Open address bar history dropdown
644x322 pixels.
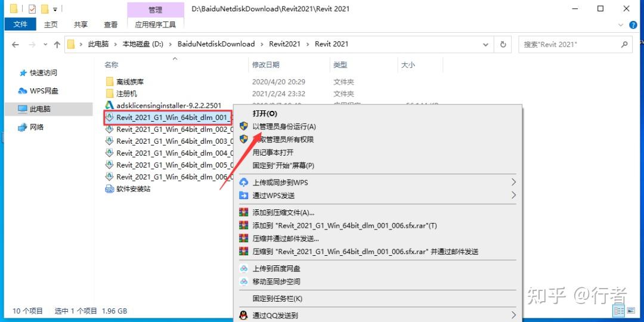[x=487, y=44]
